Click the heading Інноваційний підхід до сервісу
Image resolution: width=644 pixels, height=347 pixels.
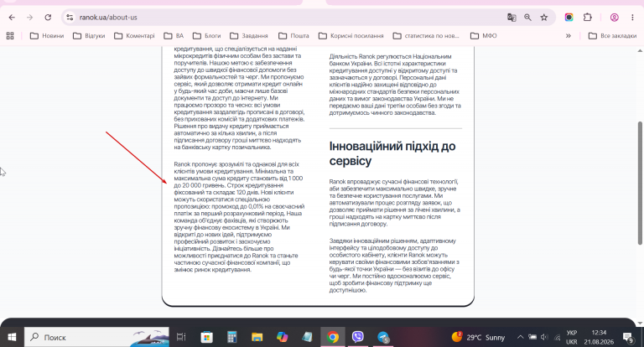[x=392, y=153]
